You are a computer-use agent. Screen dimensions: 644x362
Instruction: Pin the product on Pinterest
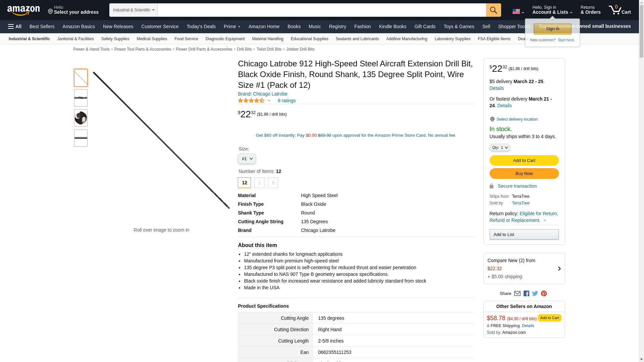[544, 293]
